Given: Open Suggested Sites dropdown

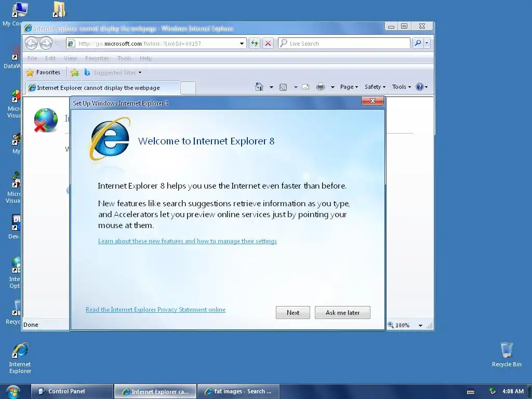Looking at the screenshot, I should tap(113, 73).
